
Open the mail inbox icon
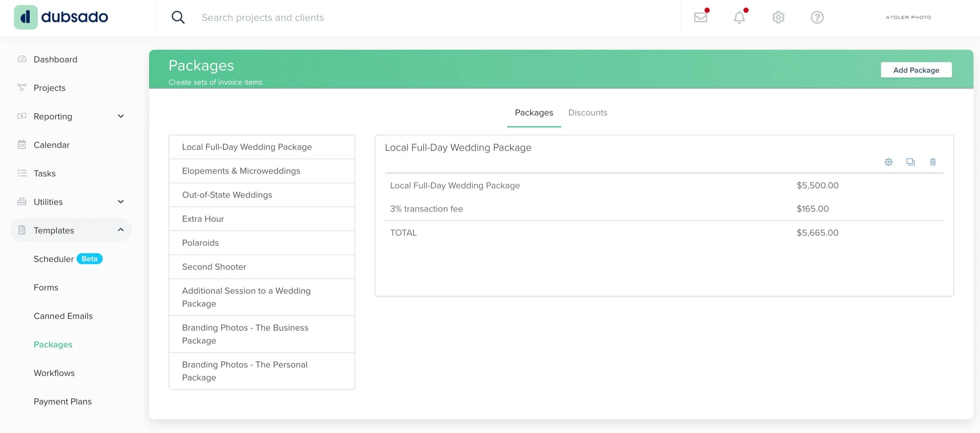(701, 17)
